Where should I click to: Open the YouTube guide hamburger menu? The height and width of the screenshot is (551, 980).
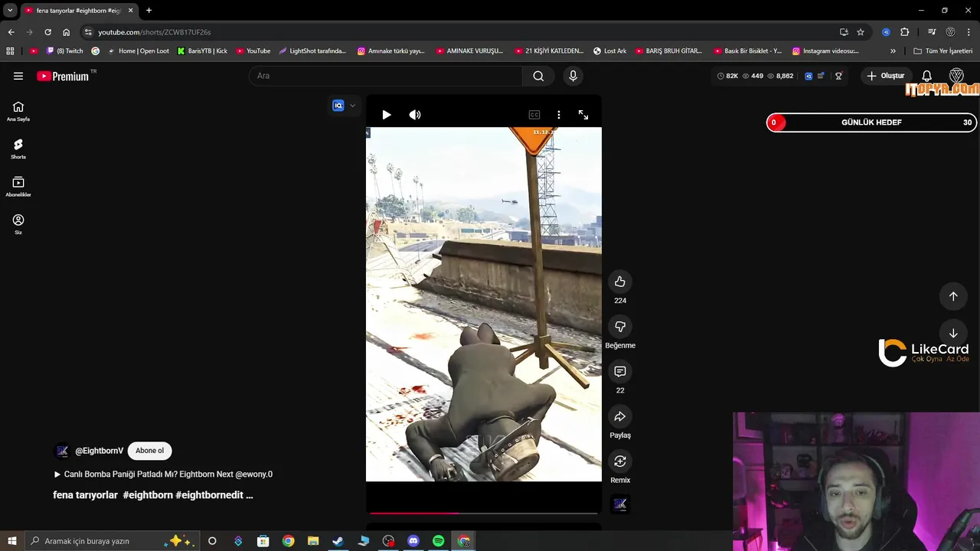point(18,76)
